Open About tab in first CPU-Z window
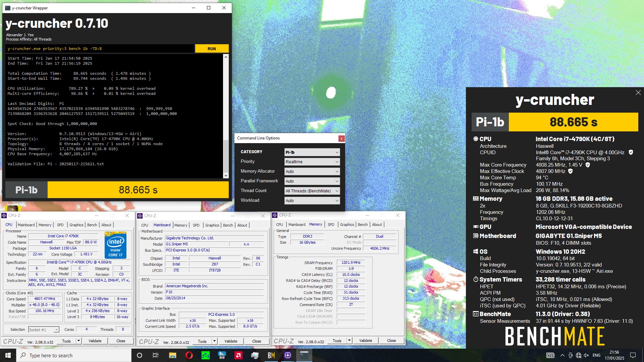The height and width of the screenshot is (362, 644). [x=106, y=225]
